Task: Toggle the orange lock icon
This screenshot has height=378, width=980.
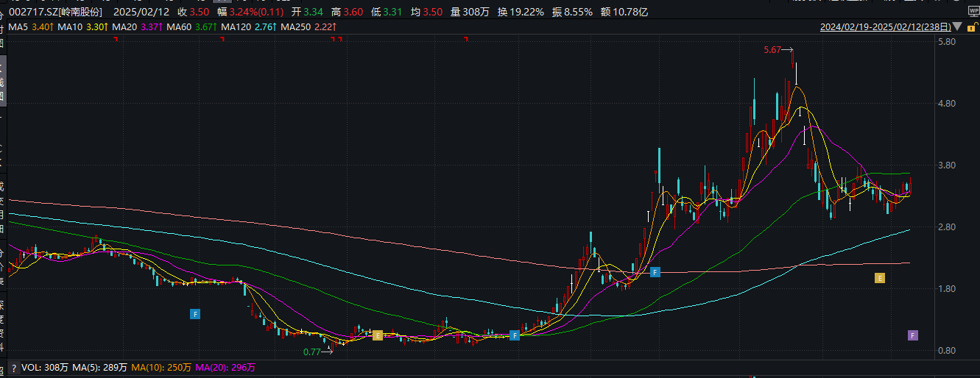Action: coord(970,28)
